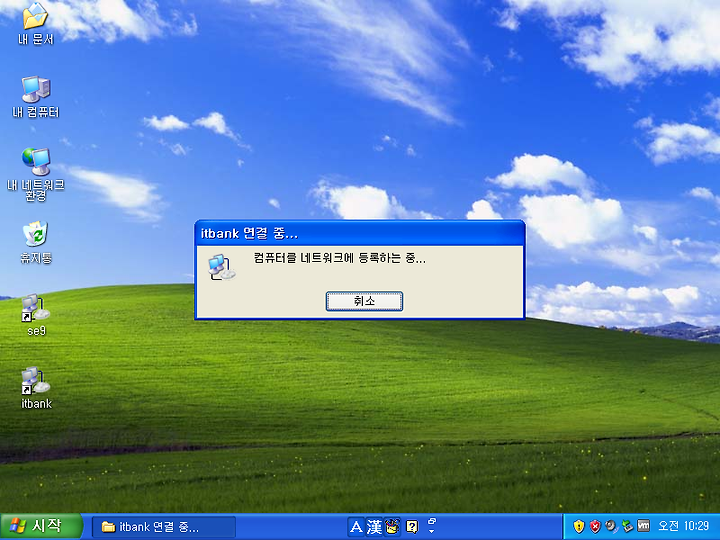The width and height of the screenshot is (720, 540).
Task: Click the IME 'A' input mode icon
Action: [x=356, y=527]
